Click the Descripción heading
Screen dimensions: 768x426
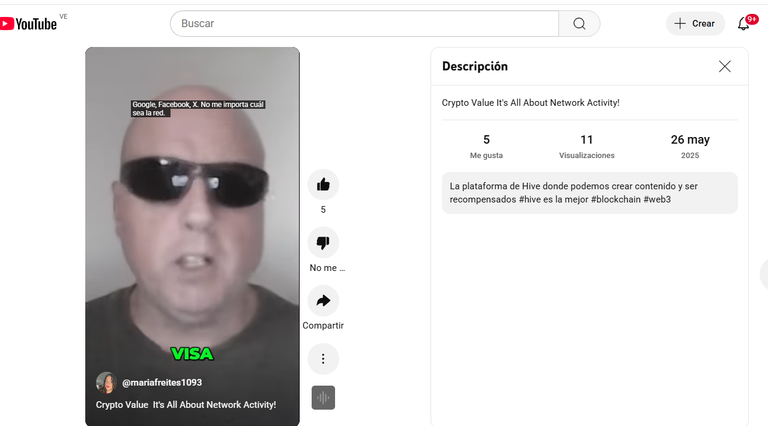point(475,67)
